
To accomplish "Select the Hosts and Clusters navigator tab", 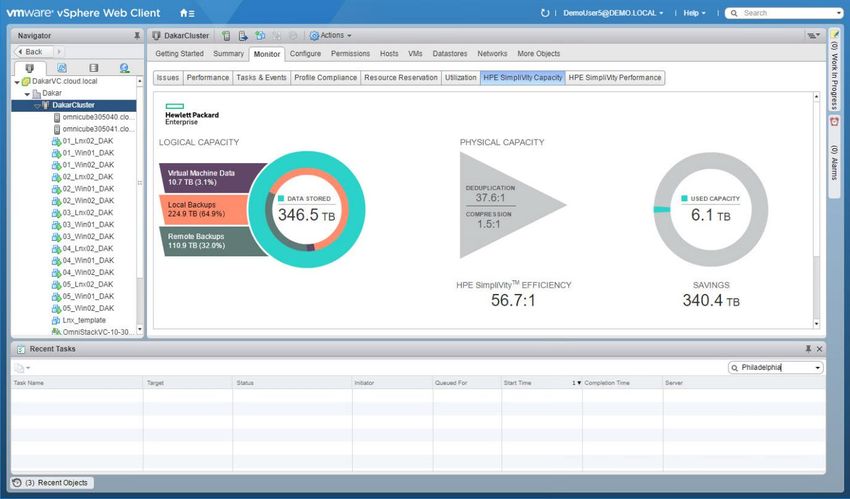I will [29, 68].
